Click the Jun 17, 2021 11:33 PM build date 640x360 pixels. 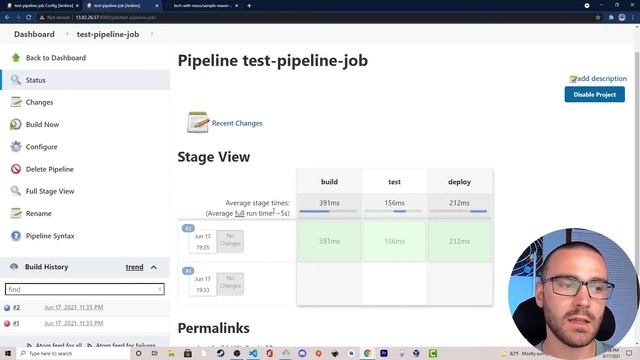point(73,323)
